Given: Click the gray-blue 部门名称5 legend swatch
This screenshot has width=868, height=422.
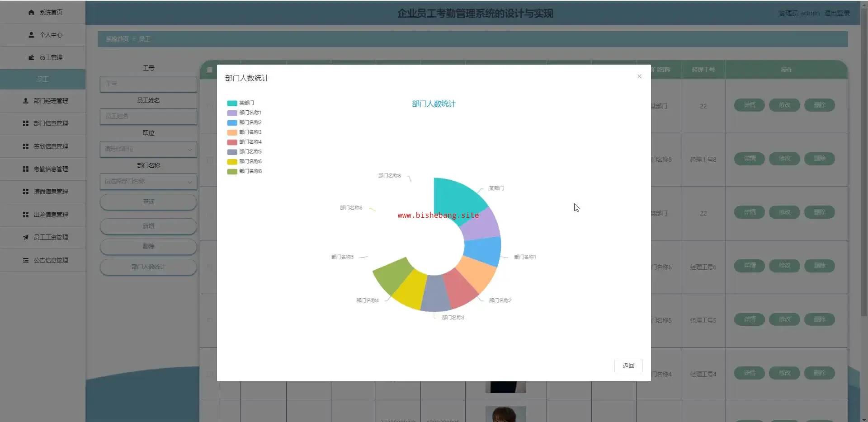Looking at the screenshot, I should tap(232, 152).
